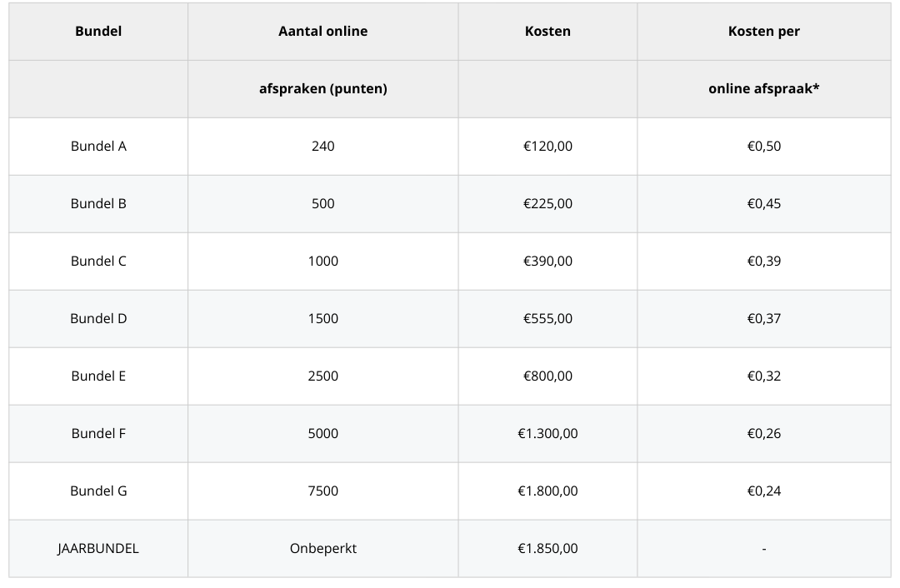
Task: Select the JAARBUNDEL row label
Action: pyautogui.click(x=98, y=549)
